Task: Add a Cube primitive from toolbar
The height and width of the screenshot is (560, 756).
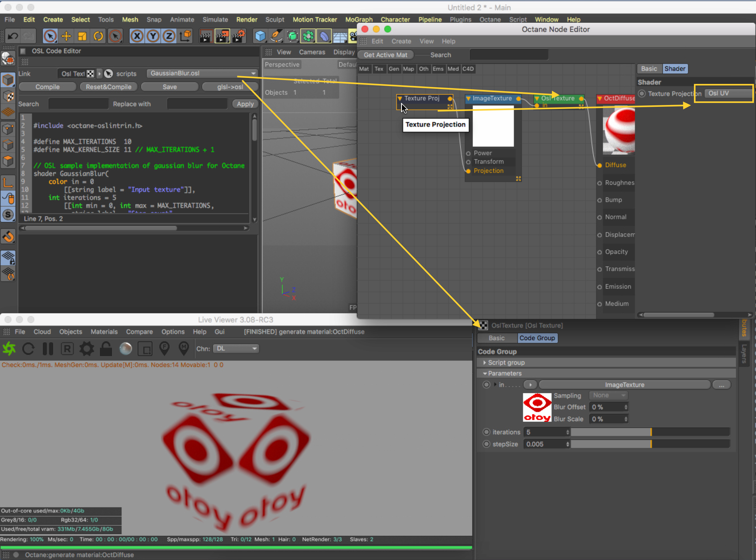Action: [x=260, y=36]
